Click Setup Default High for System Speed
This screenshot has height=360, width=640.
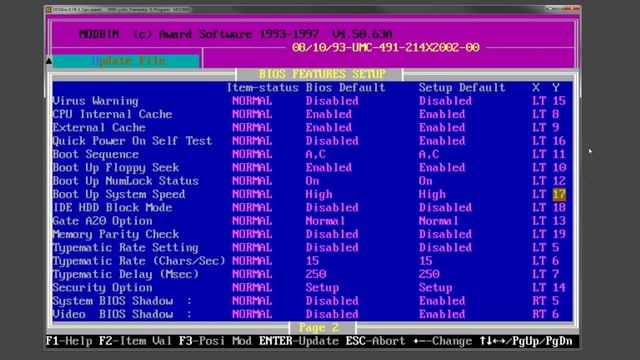432,194
